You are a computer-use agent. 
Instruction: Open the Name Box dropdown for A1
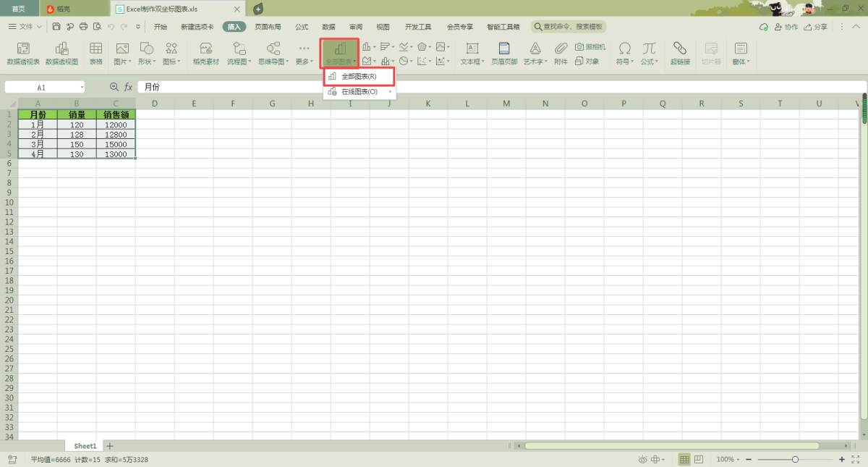(82, 87)
